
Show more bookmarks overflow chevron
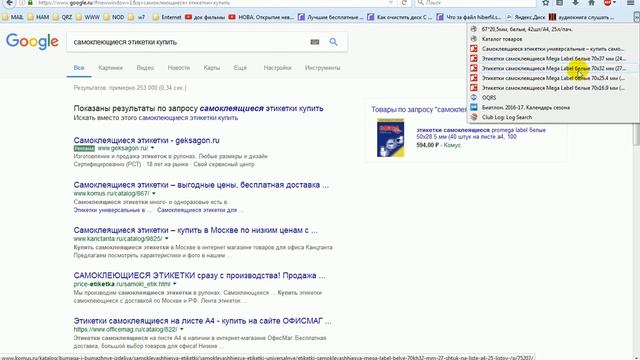click(636, 17)
